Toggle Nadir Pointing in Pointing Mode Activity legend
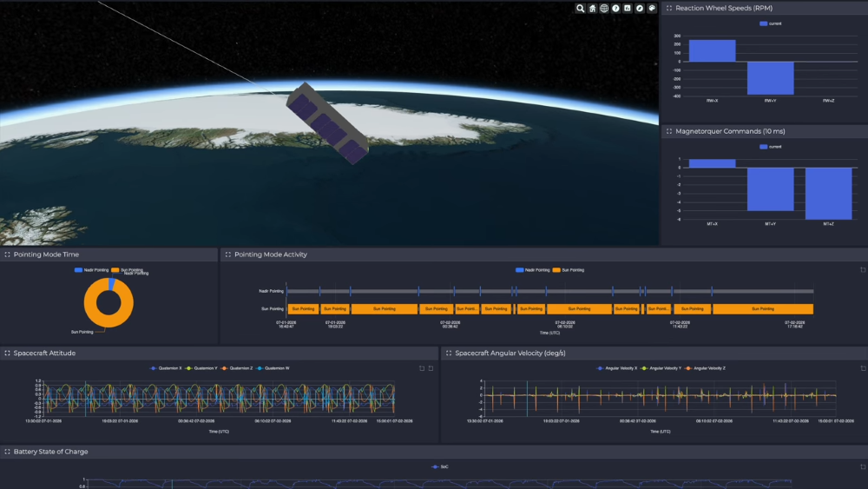Screen dimensions: 868x489 [x=533, y=270]
